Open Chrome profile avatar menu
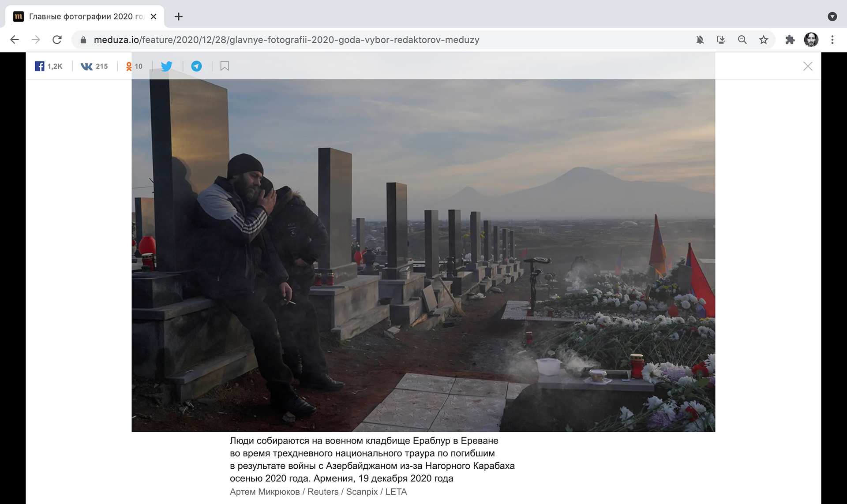 (x=811, y=40)
